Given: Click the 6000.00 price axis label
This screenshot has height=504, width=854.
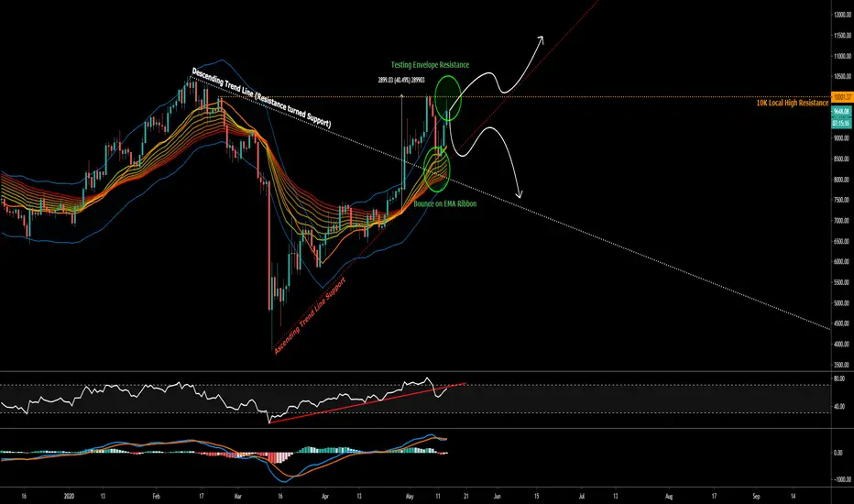Looking at the screenshot, I should pos(842,262).
